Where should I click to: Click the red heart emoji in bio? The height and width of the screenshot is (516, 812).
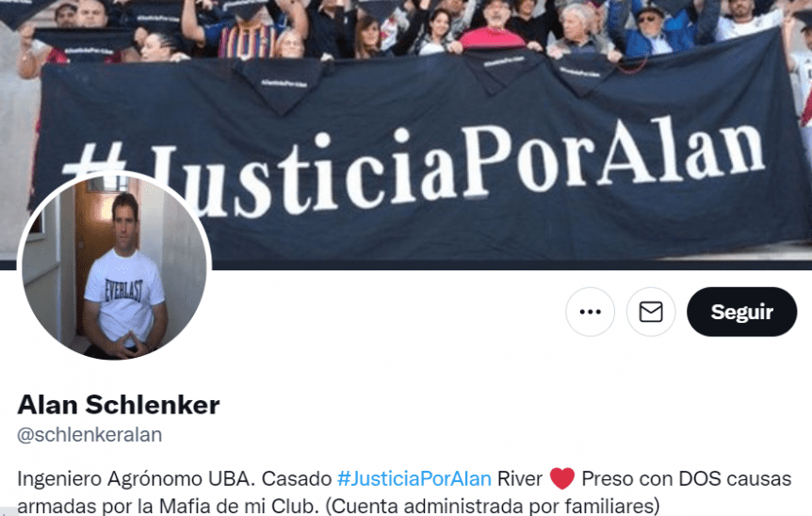click(561, 478)
